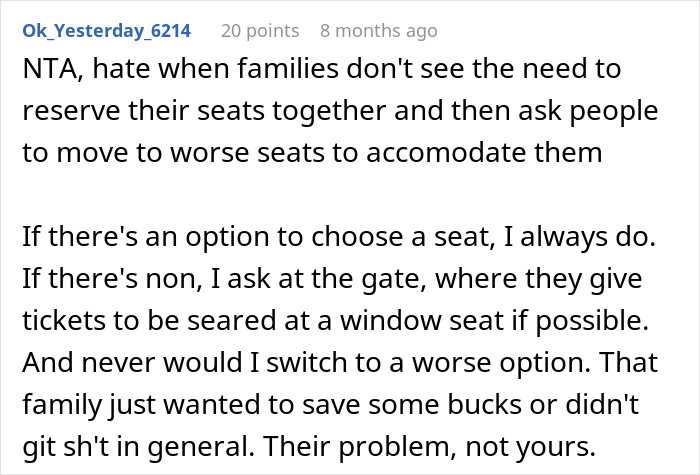The height and width of the screenshot is (475, 700).
Task: Click the 20 points score label
Action: pyautogui.click(x=260, y=31)
